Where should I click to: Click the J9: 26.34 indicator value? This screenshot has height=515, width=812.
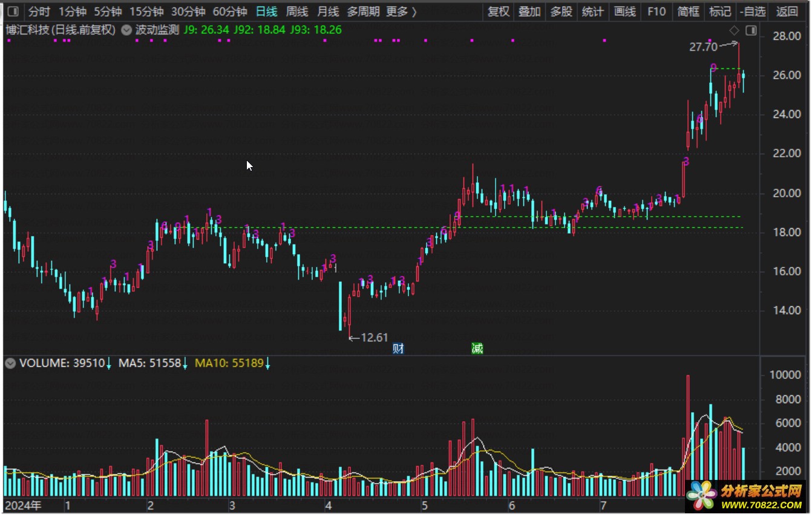(207, 30)
